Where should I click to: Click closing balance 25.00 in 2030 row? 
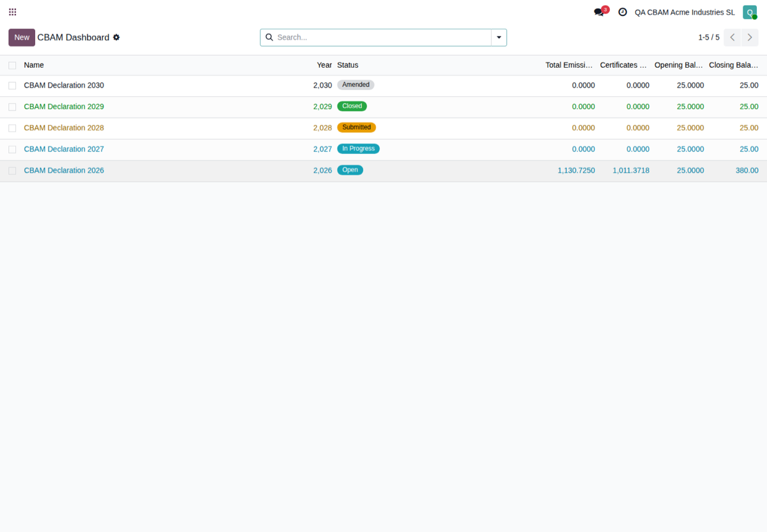click(749, 86)
